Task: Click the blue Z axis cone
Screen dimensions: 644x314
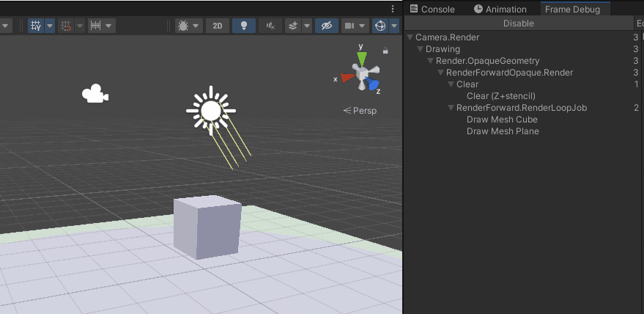Action: (372, 84)
